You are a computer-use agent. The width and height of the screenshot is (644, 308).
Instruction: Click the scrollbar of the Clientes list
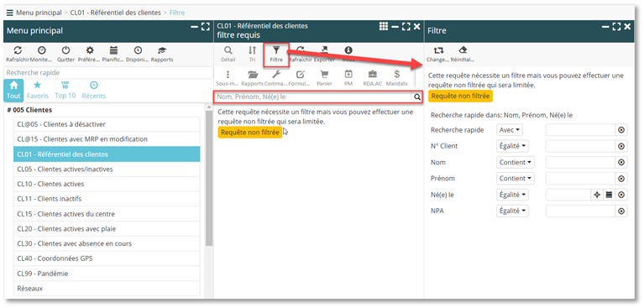click(209, 179)
